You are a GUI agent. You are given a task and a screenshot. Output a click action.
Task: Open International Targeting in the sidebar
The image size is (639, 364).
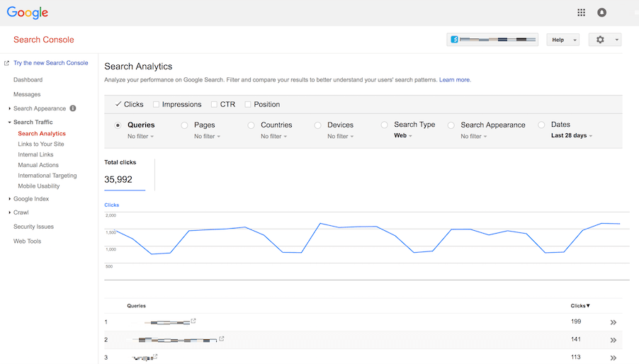pos(47,176)
